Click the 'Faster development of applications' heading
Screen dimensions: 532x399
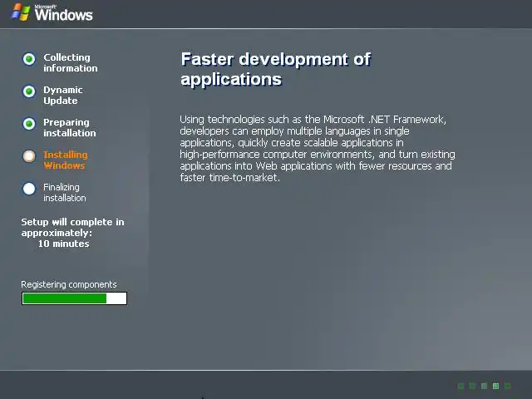275,69
